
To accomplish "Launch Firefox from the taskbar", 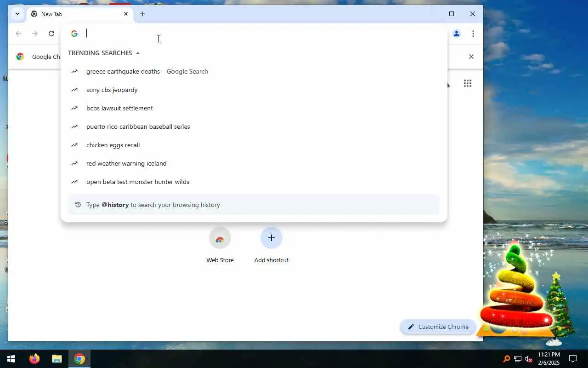I will pyautogui.click(x=34, y=359).
